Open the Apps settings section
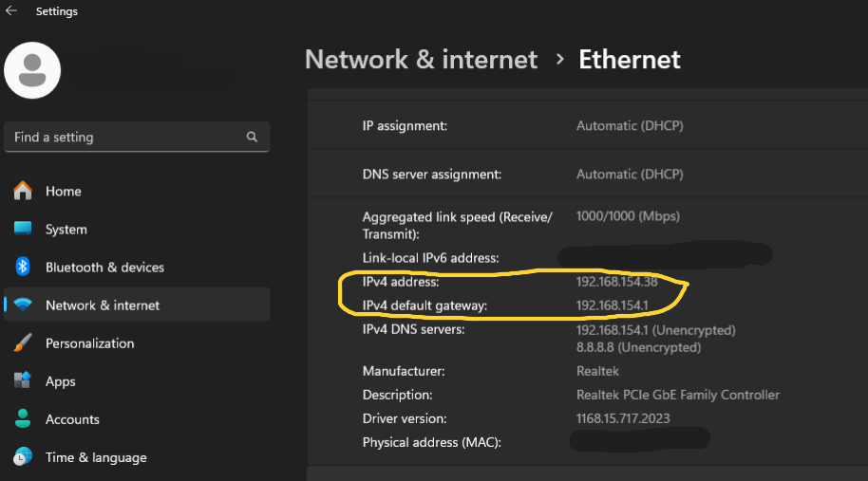The image size is (868, 481). point(60,381)
